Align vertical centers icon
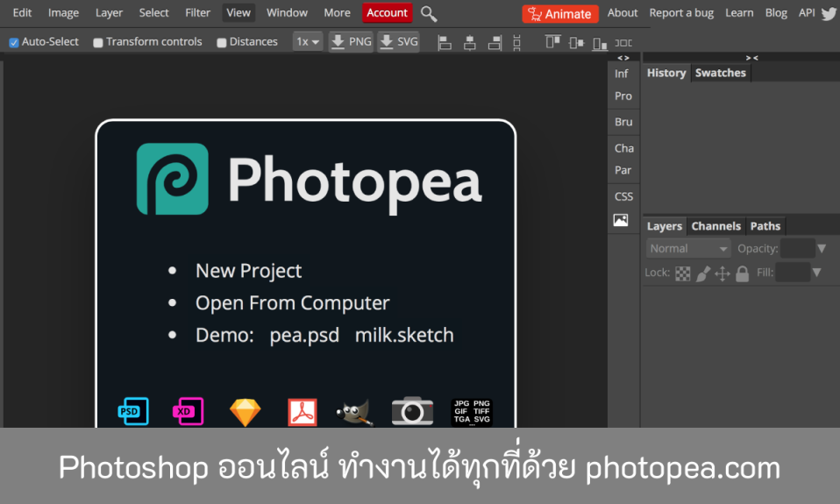This screenshot has width=840, height=504. 576,42
